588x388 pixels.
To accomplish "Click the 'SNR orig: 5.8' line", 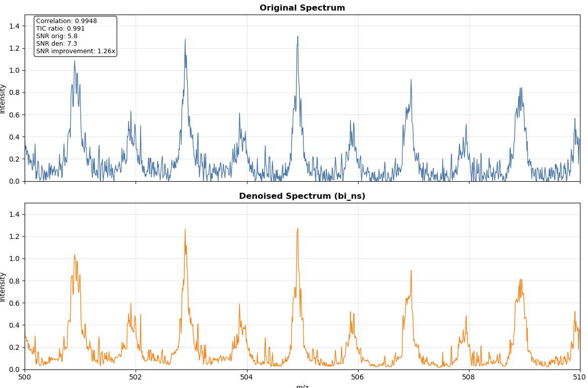I will pos(57,36).
